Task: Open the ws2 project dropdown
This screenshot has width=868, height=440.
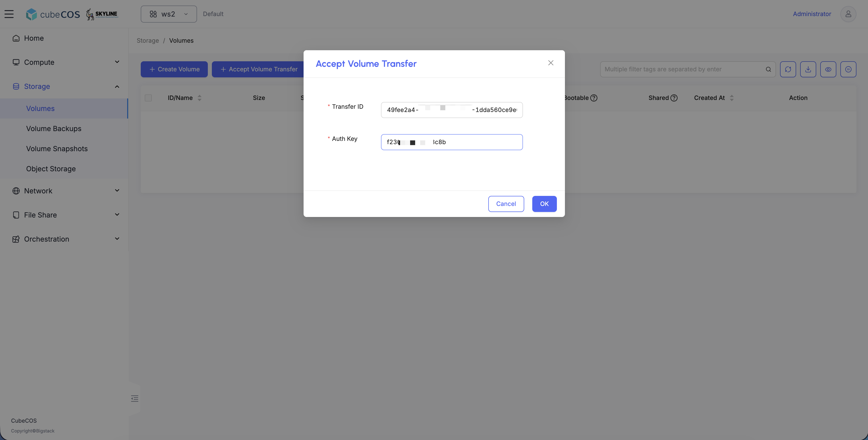Action: click(x=168, y=14)
